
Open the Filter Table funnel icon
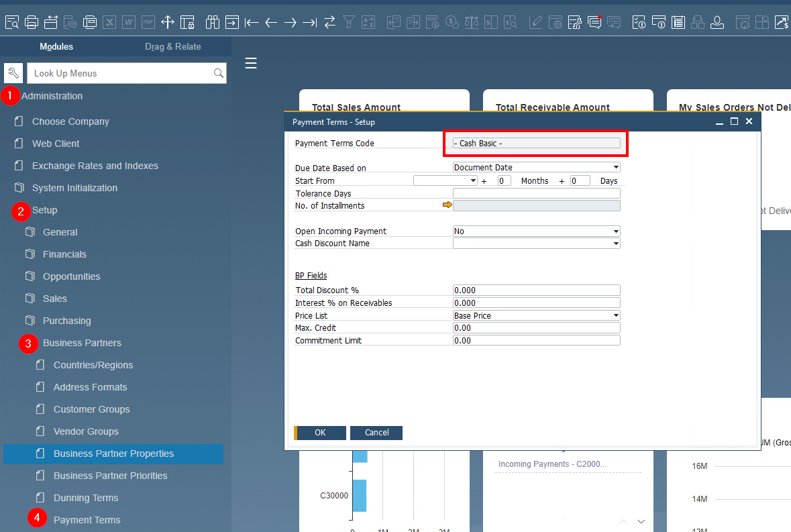tap(348, 22)
